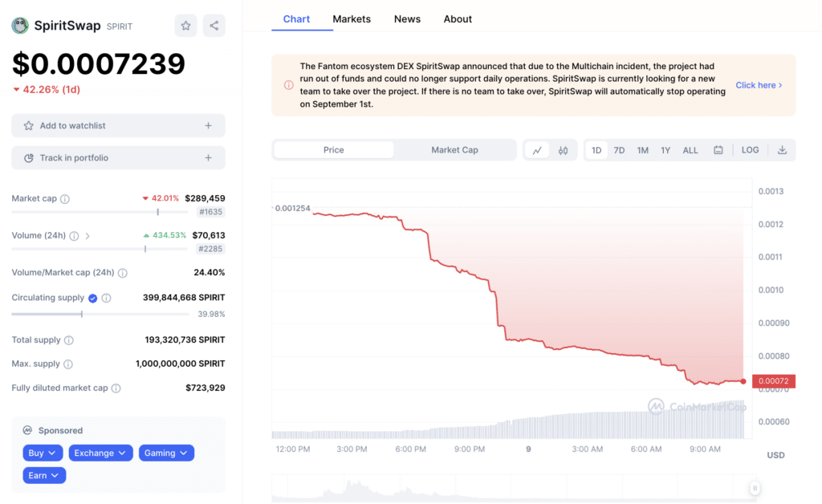
Task: Click the info icon next to Total supply
Action: click(69, 340)
